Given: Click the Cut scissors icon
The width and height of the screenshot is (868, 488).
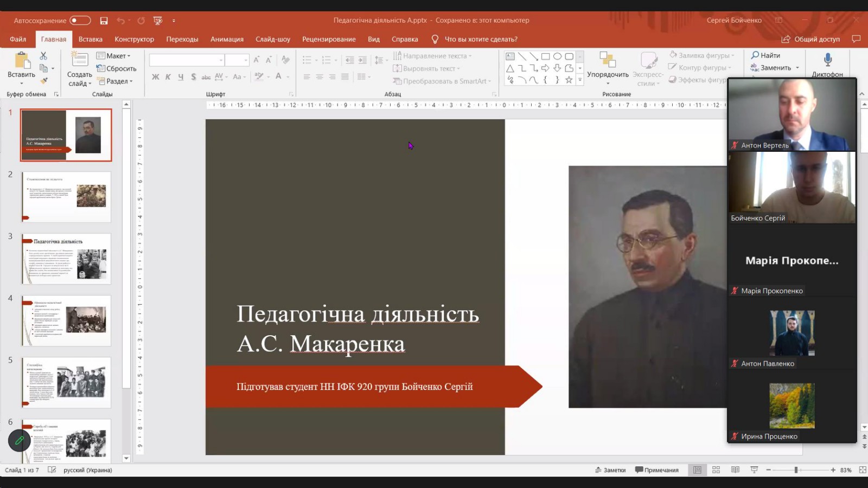Looking at the screenshot, I should pos(43,55).
